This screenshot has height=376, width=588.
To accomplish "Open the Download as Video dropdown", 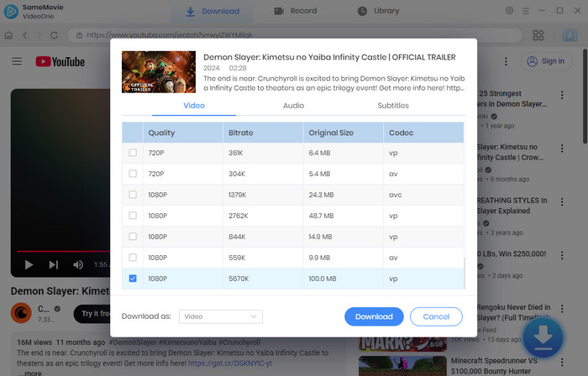I will click(221, 316).
